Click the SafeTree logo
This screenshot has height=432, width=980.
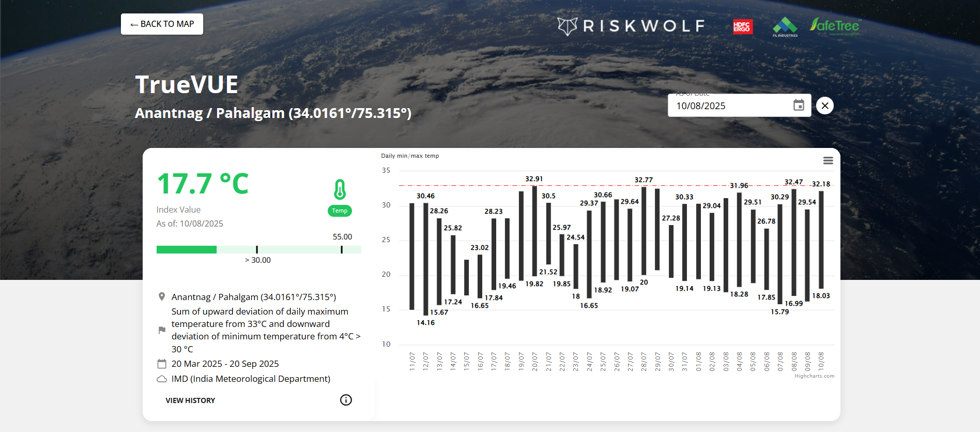point(835,26)
